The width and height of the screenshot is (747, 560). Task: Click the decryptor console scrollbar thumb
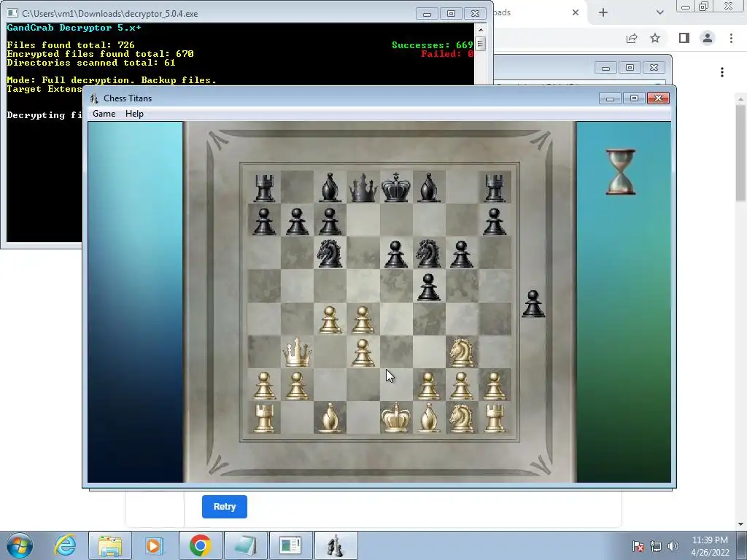click(x=480, y=44)
